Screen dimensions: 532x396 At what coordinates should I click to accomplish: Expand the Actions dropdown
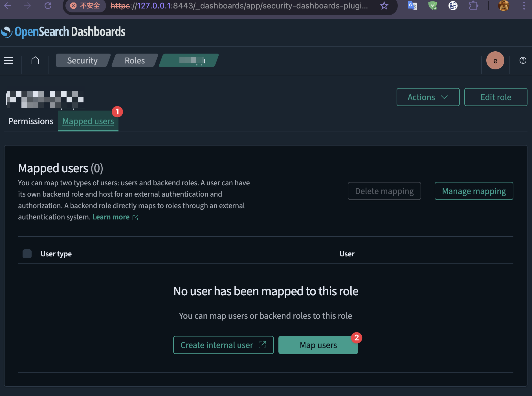click(428, 97)
